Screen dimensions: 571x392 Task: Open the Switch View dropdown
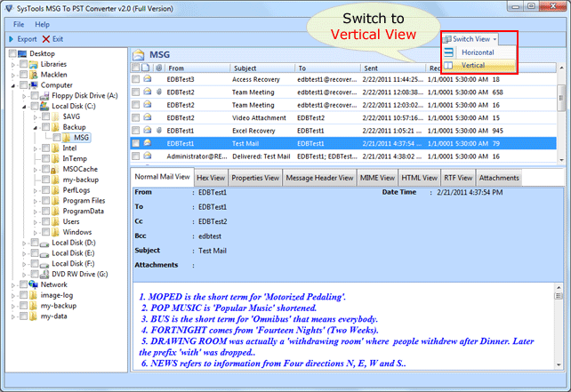pyautogui.click(x=470, y=39)
